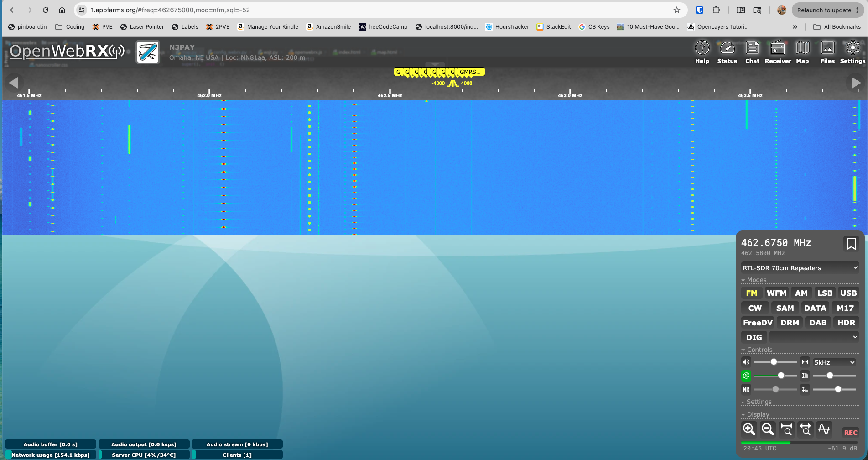Tune left with the frequency arrow
This screenshot has width=868, height=460.
(x=14, y=83)
